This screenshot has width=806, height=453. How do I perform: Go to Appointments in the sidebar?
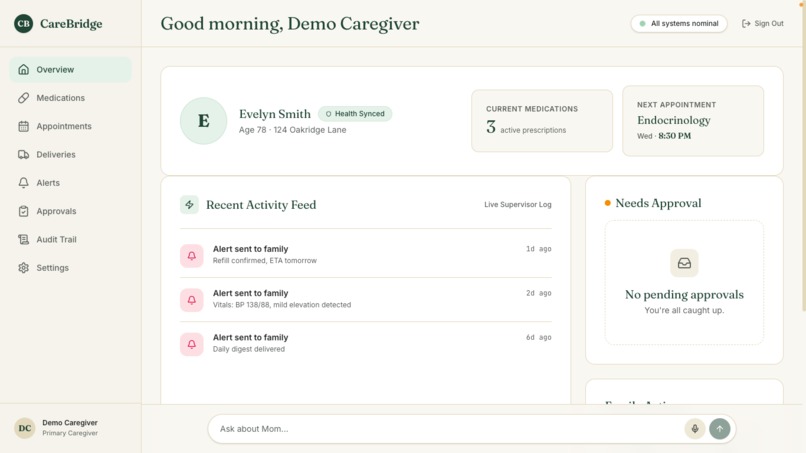(70, 126)
